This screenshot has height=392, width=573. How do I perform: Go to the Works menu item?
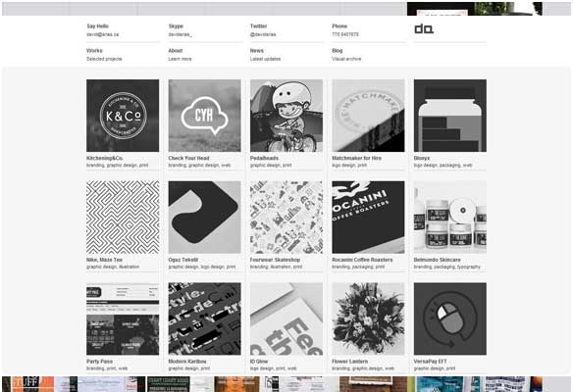click(94, 51)
